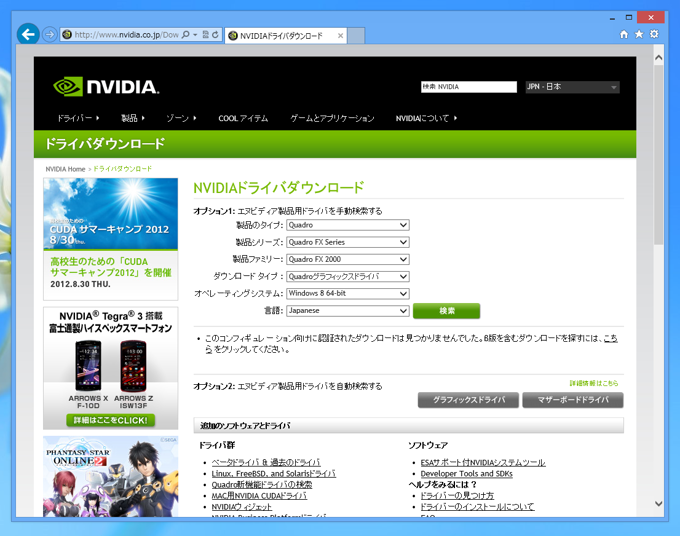Click the CUDA サマーキャンプ 2012 banner image
Image resolution: width=680 pixels, height=536 pixels.
click(111, 213)
